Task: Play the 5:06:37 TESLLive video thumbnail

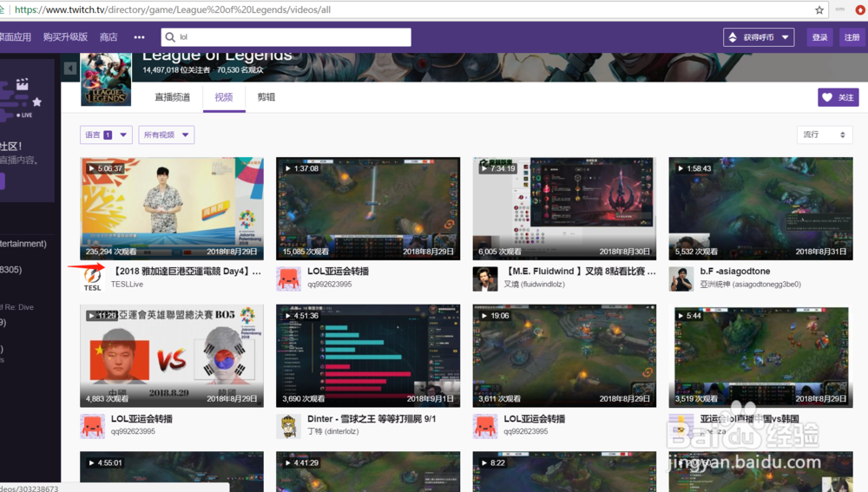Action: pyautogui.click(x=172, y=208)
